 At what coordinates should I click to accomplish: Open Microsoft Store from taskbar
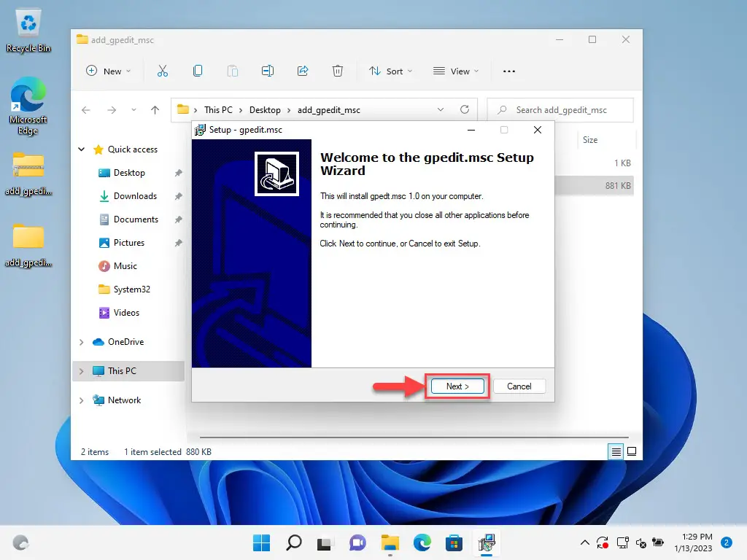[454, 542]
